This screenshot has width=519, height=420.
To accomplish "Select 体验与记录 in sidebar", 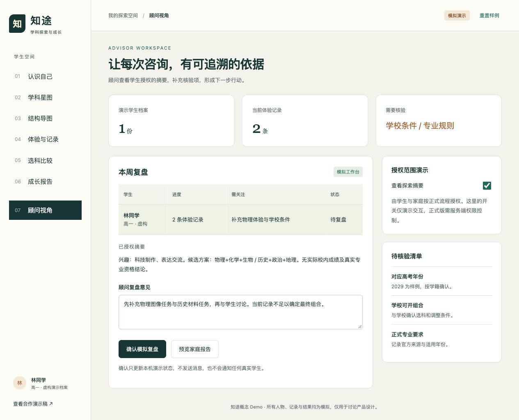I will (x=45, y=139).
